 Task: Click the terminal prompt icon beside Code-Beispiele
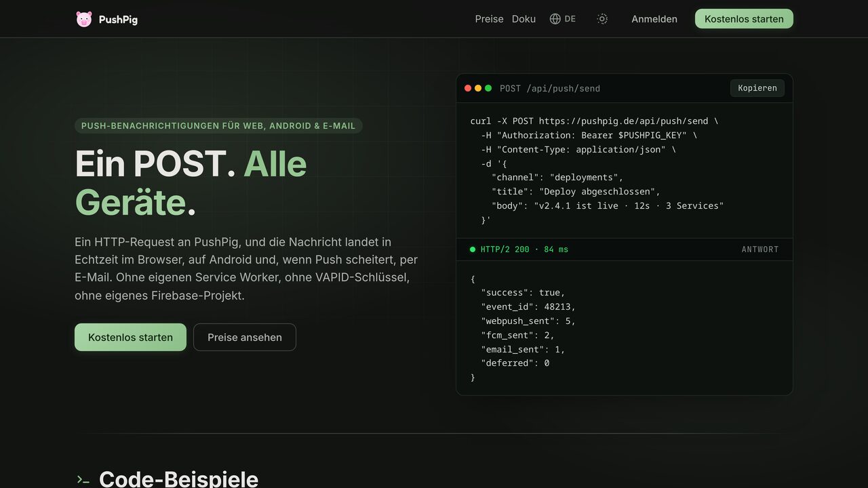click(x=83, y=480)
